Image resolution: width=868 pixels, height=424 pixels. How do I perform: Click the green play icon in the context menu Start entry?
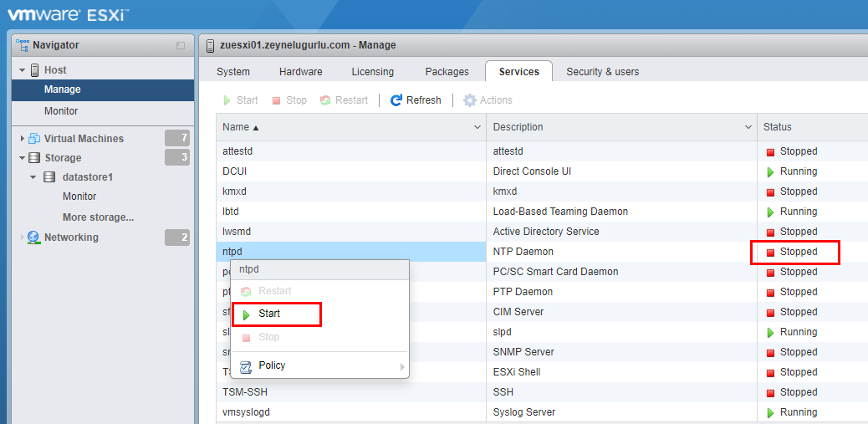(x=247, y=314)
